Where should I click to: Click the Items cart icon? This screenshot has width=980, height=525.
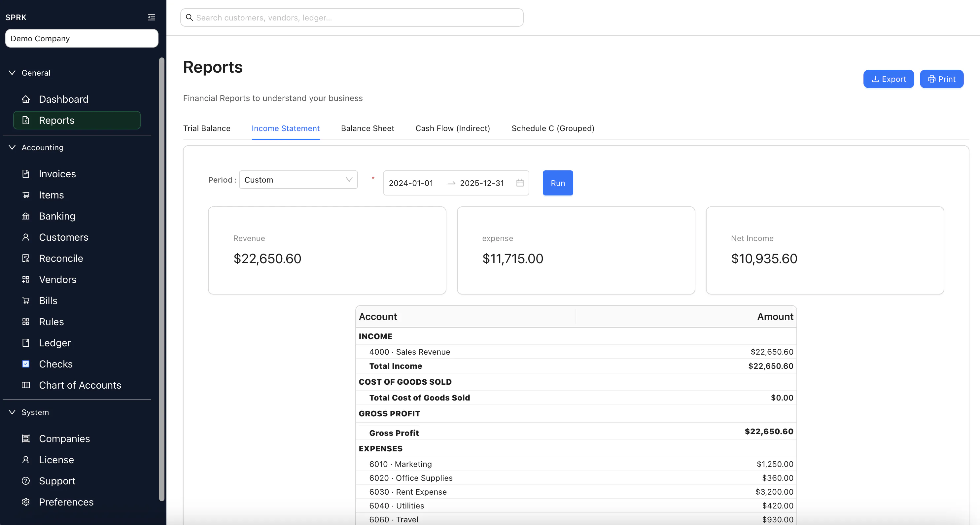(25, 195)
